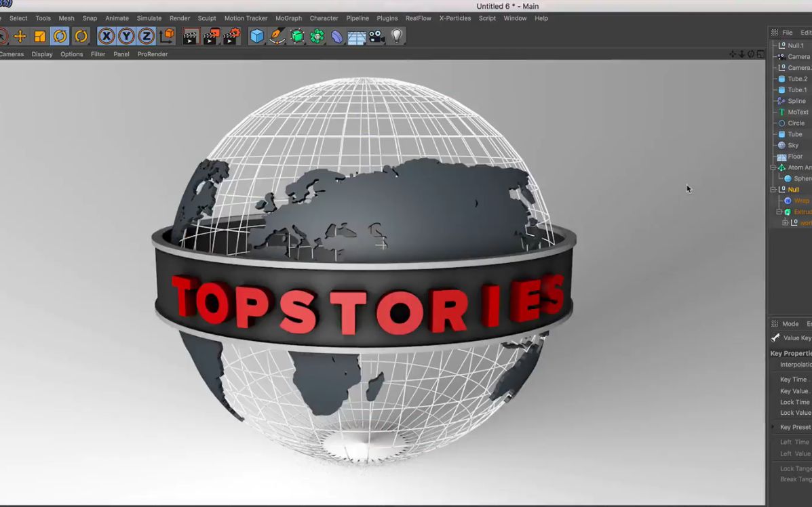Click the Light object icon

[x=396, y=36]
